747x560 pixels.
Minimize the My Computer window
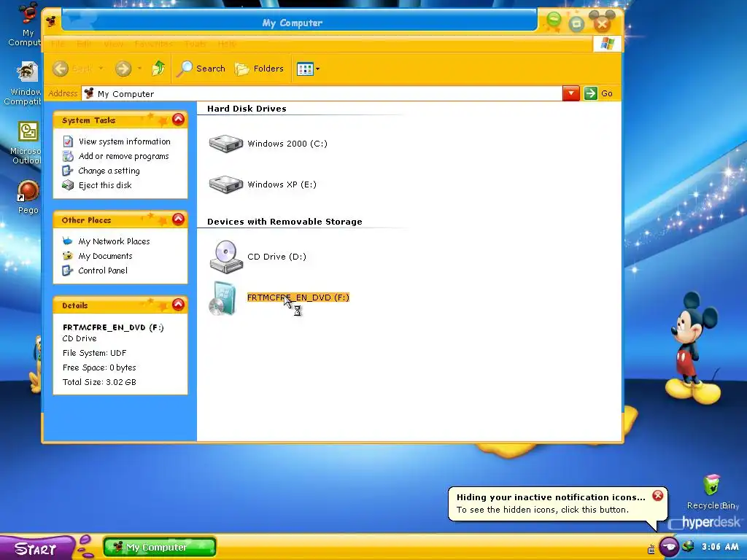point(554,20)
